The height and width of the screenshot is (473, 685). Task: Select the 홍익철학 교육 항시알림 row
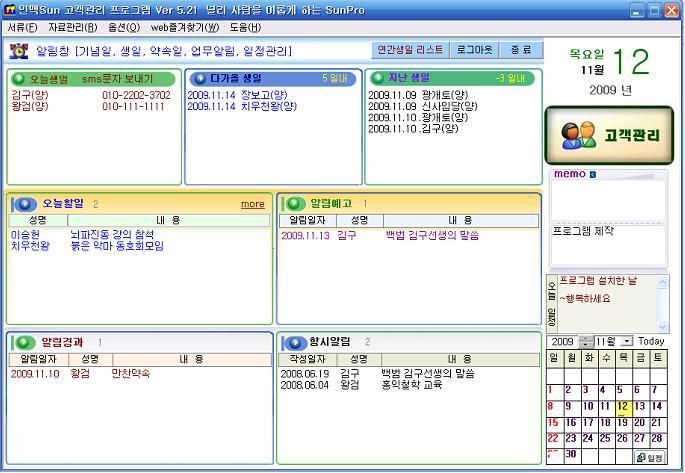coord(361,385)
